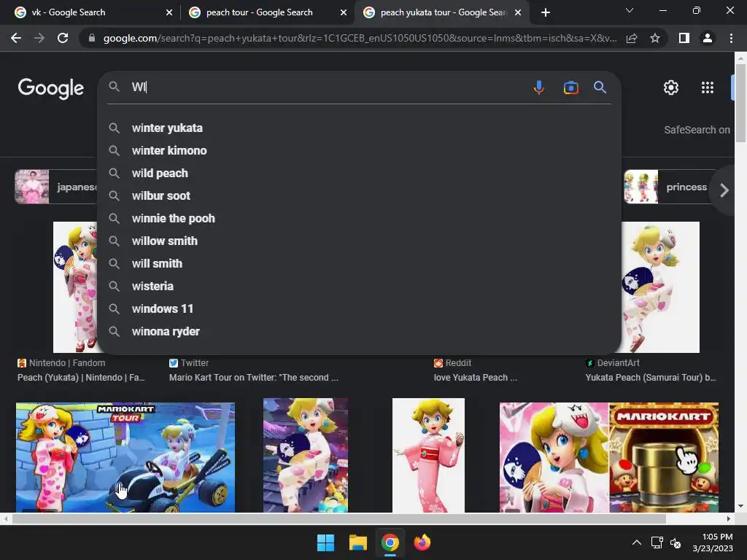The width and height of the screenshot is (747, 560).
Task: Close the peach tour search tab
Action: click(344, 12)
